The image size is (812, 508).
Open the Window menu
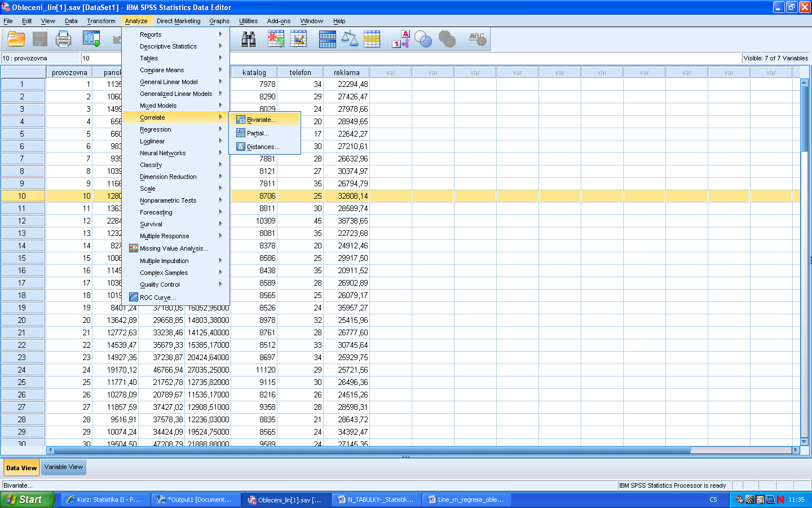(311, 21)
